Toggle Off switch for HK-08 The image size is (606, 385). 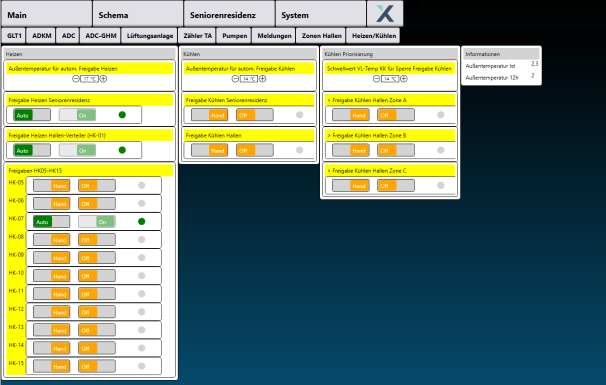[x=97, y=240]
